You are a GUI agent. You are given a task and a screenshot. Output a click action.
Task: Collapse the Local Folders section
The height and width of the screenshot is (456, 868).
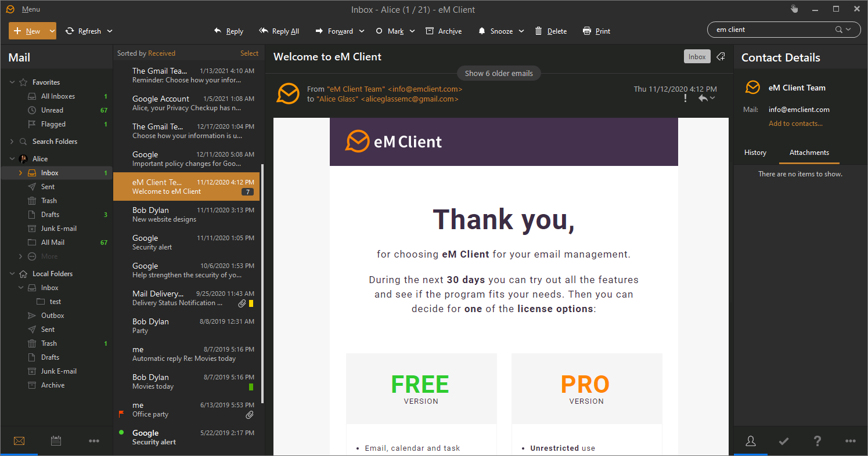tap(12, 274)
